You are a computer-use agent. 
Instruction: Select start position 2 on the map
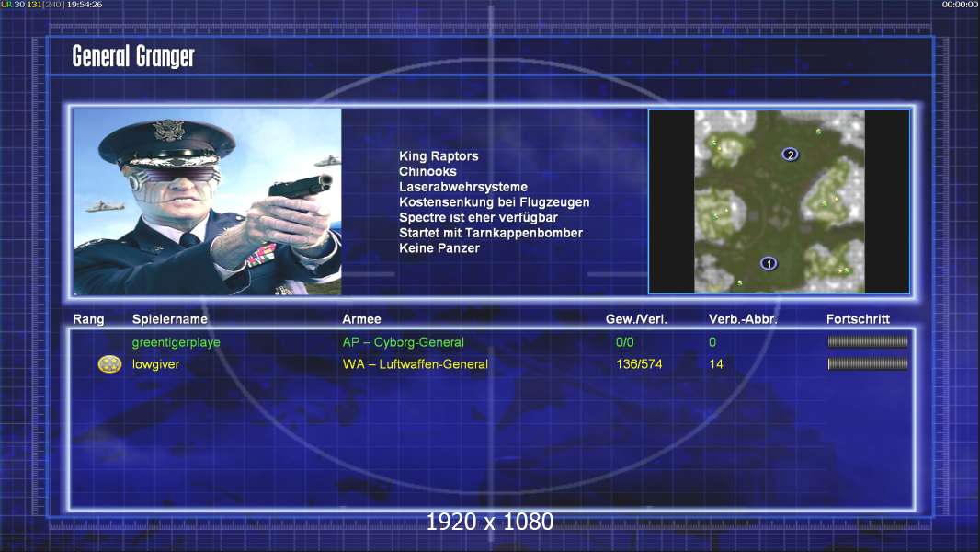pos(790,155)
